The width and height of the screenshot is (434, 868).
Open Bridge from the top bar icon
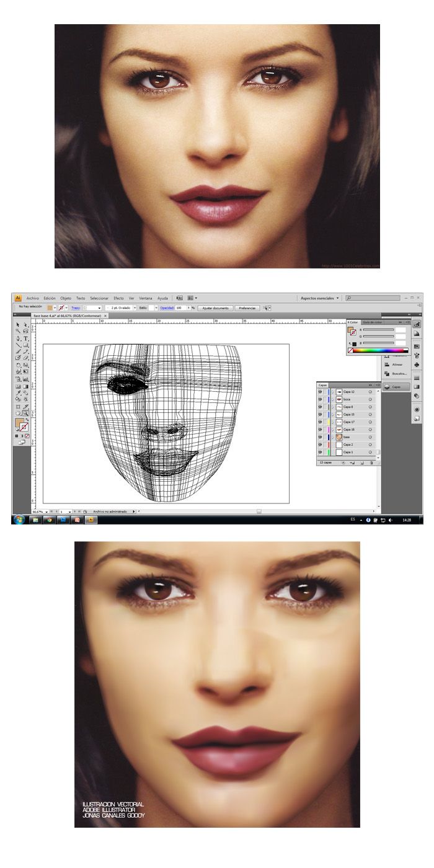pyautogui.click(x=179, y=298)
